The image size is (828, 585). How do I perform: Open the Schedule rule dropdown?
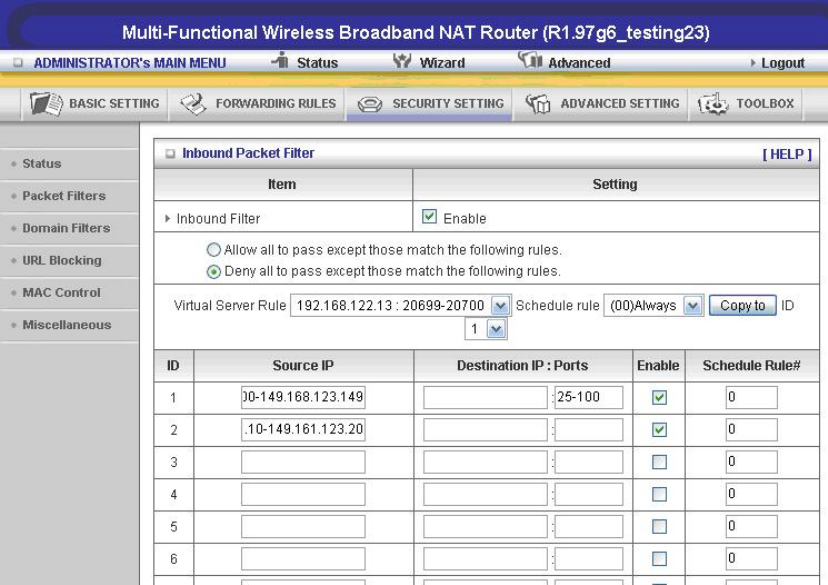pos(653,305)
